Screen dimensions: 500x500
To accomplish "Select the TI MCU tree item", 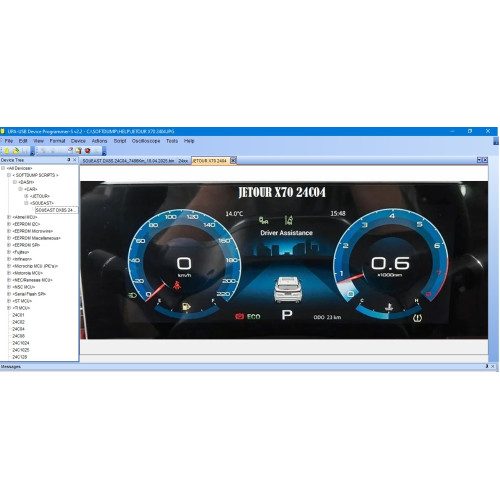I will [21, 308].
